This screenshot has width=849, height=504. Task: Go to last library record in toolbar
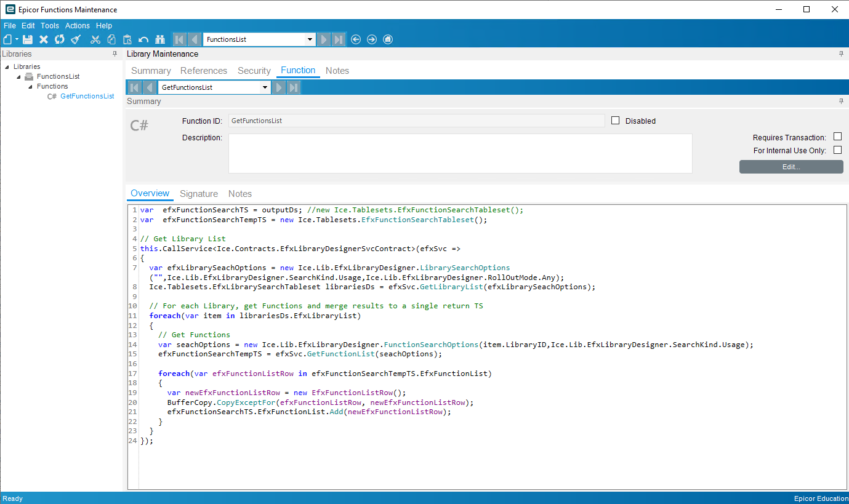pyautogui.click(x=339, y=39)
